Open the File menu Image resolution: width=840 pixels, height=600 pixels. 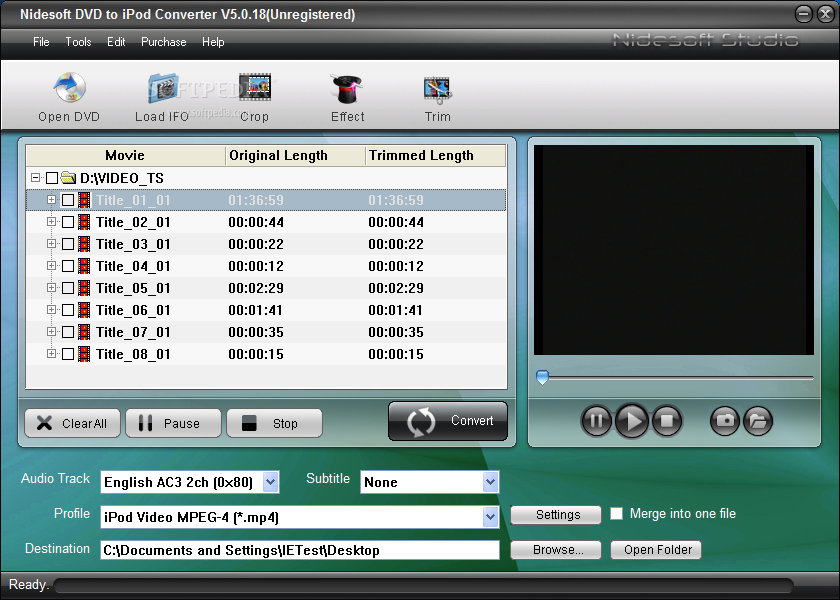(x=41, y=42)
